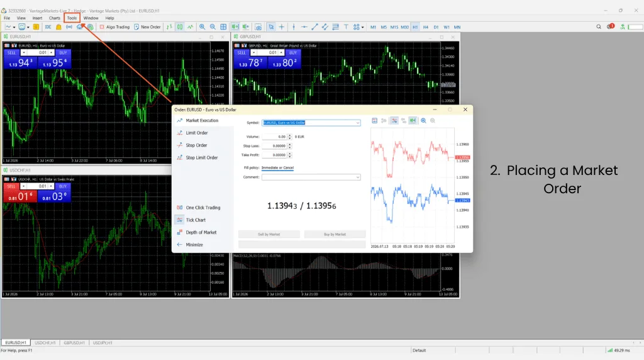
Task: Click Sell by Market button
Action: coord(269,234)
